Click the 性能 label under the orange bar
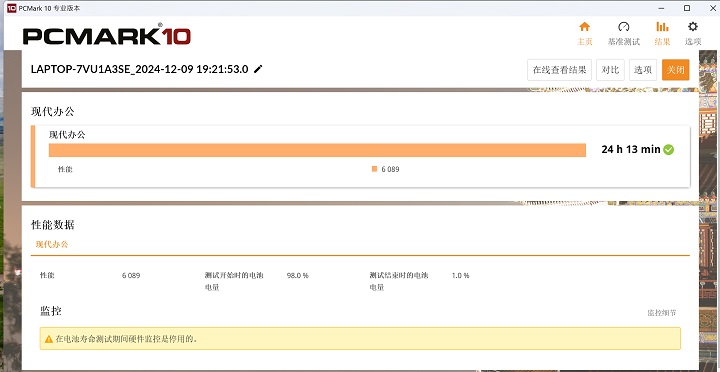The image size is (720, 372). coord(65,169)
